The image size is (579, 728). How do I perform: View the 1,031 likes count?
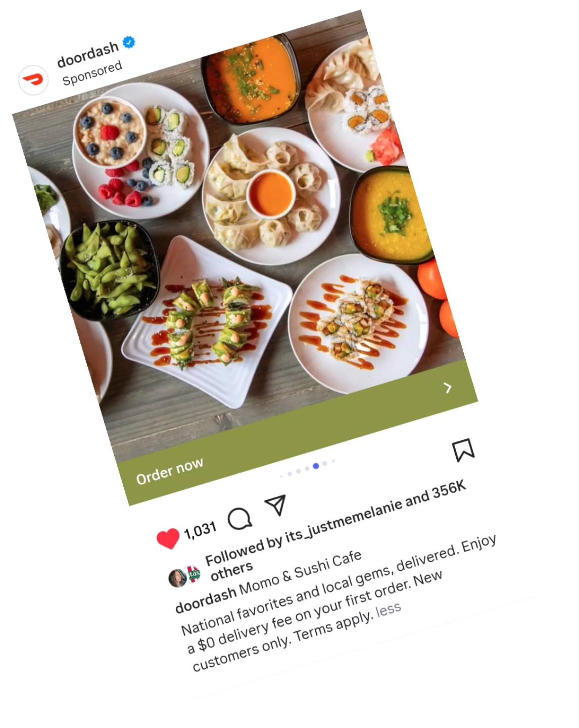click(200, 531)
